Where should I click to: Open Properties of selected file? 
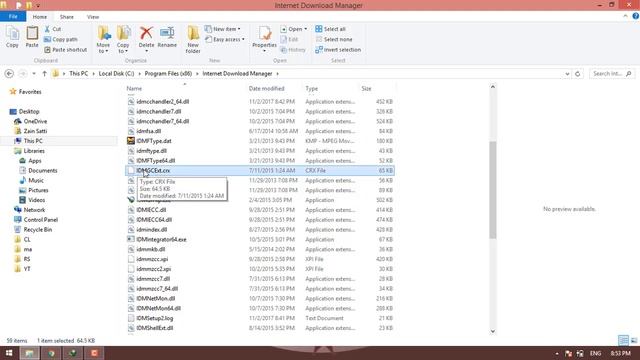click(x=264, y=40)
